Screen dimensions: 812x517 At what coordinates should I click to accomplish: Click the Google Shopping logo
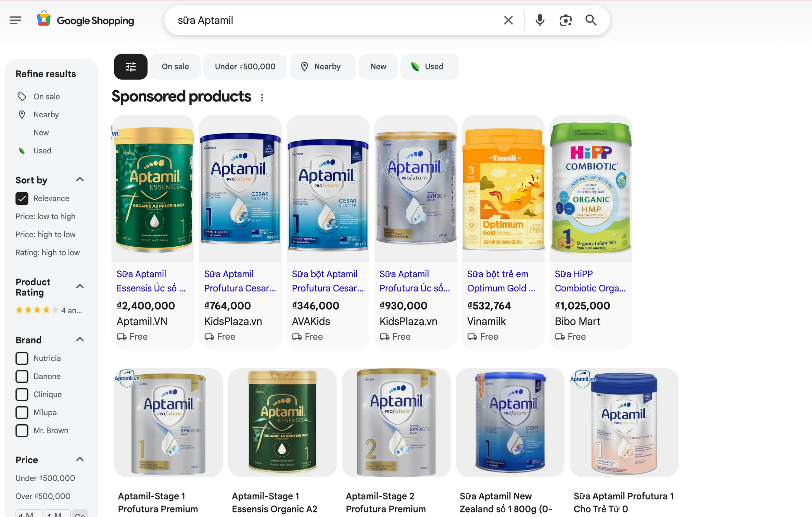86,20
